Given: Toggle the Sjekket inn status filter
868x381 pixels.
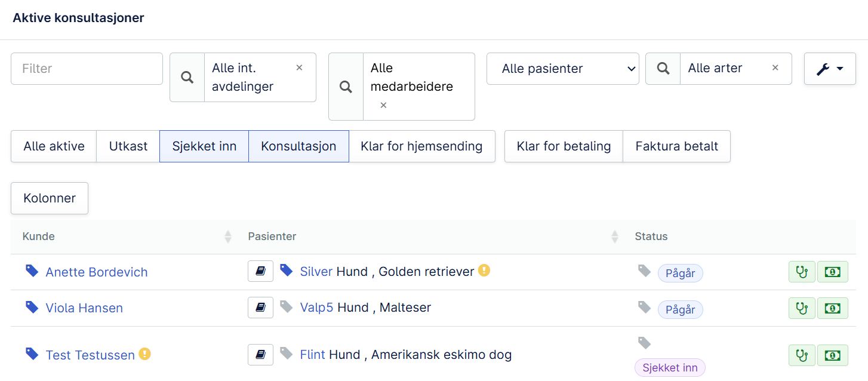Looking at the screenshot, I should tap(204, 146).
